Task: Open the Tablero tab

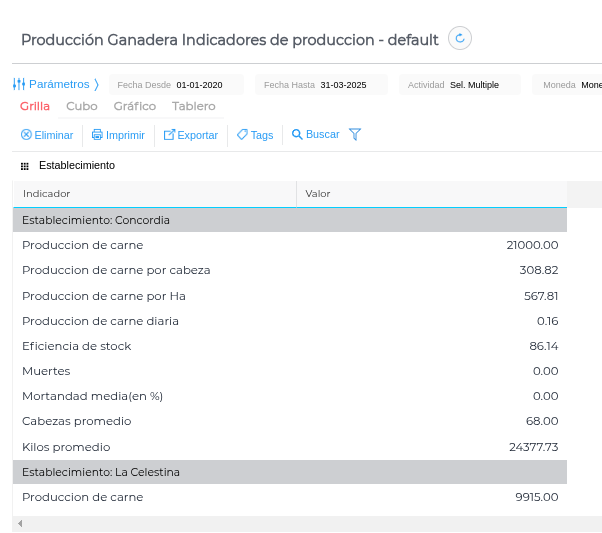Action: click(x=193, y=106)
